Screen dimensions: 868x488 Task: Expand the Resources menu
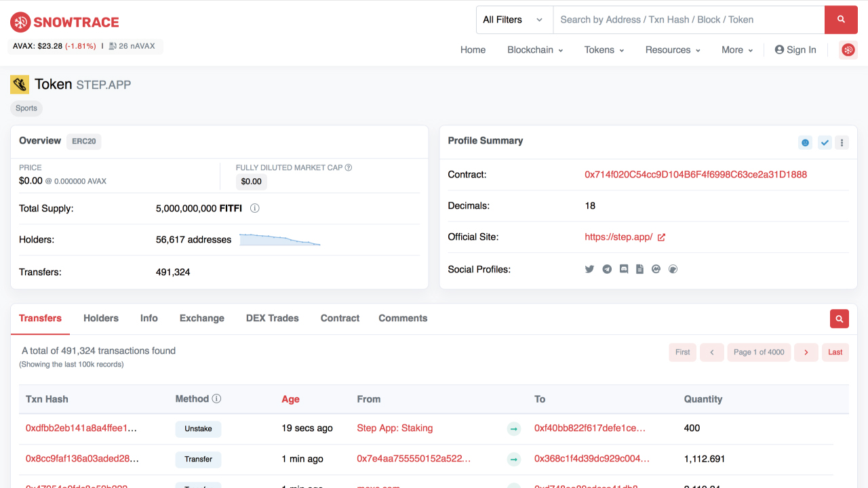click(x=673, y=49)
